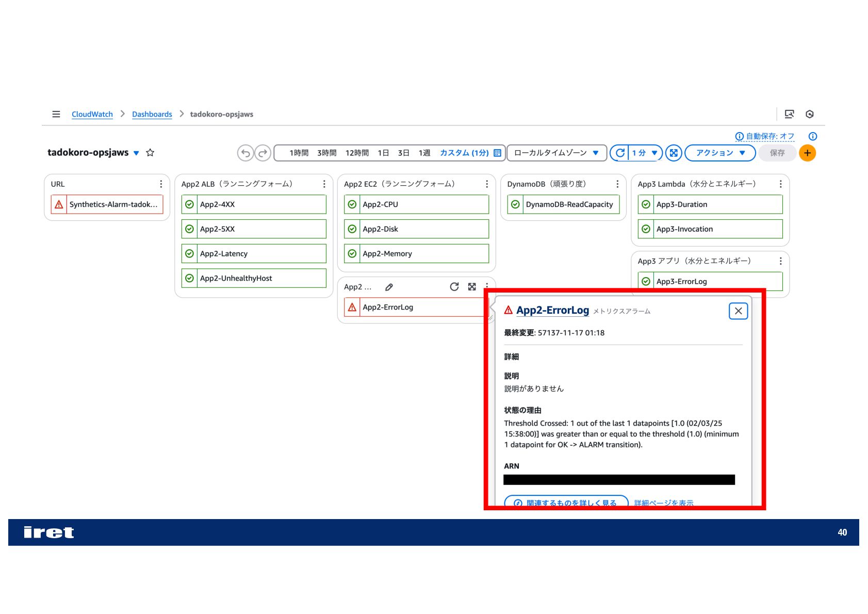The height and width of the screenshot is (614, 868).
Task: Go to the CloudWatch breadcrumb link
Action: tap(92, 114)
